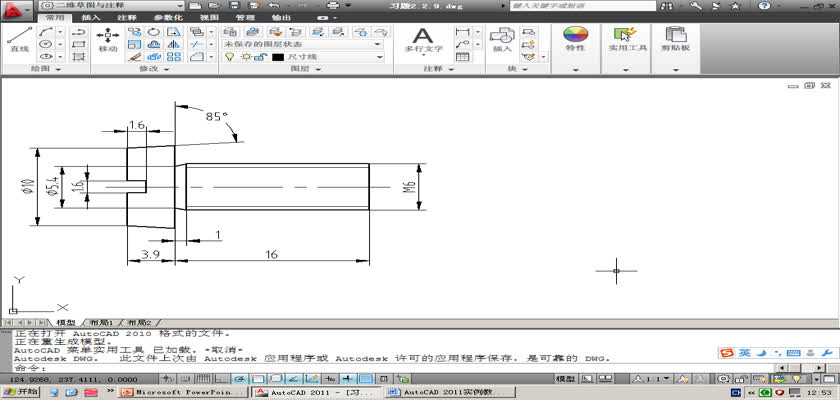Open the Utilities (实用工具) panel
The height and width of the screenshot is (400, 840).
click(626, 40)
